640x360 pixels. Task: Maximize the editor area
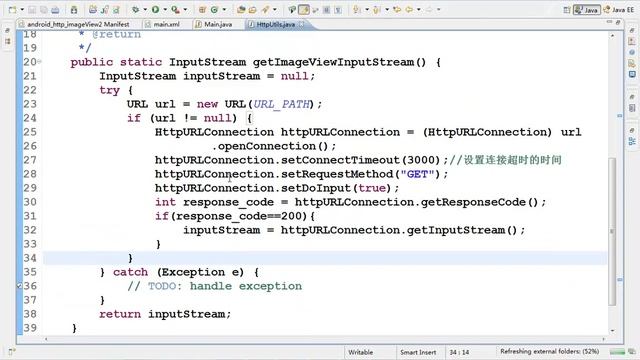point(618,22)
